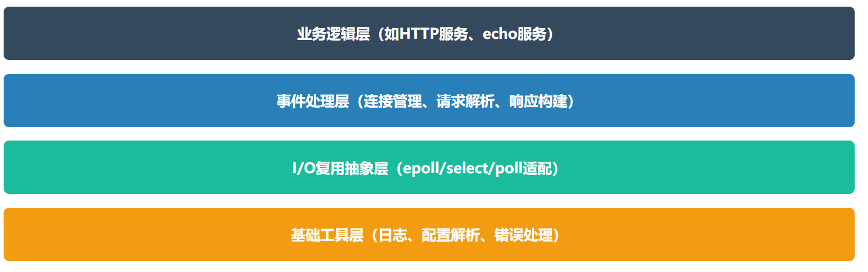Click the 复用抽象层 title text
Viewport: 868px width, 272px height.
(x=351, y=168)
